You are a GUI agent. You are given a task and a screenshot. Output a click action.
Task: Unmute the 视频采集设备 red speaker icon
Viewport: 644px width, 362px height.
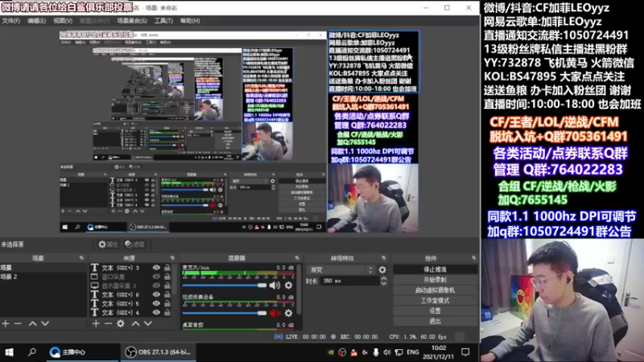tap(274, 313)
